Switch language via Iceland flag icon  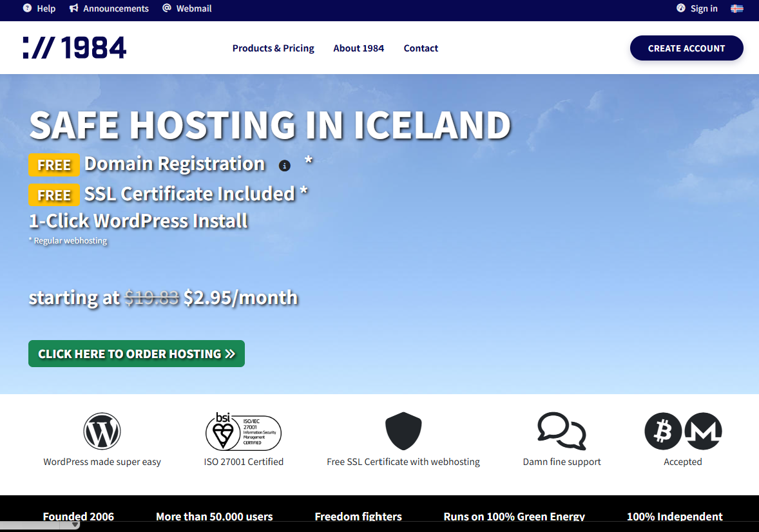tap(736, 8)
